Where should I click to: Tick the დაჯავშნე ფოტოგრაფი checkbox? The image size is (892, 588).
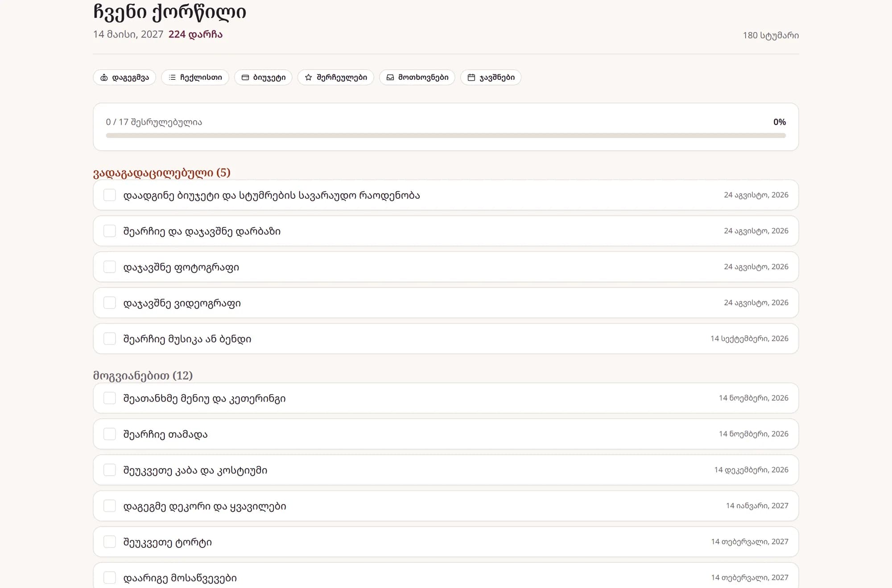click(110, 267)
